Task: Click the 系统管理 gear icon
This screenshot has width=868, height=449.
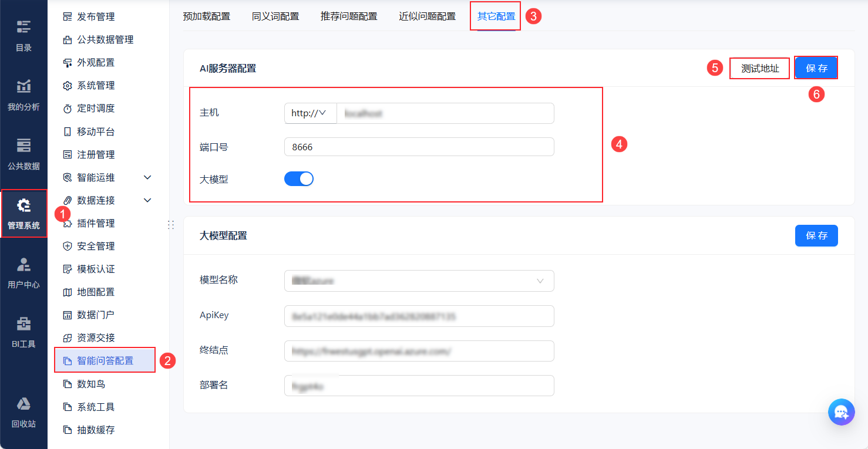Action: point(67,85)
